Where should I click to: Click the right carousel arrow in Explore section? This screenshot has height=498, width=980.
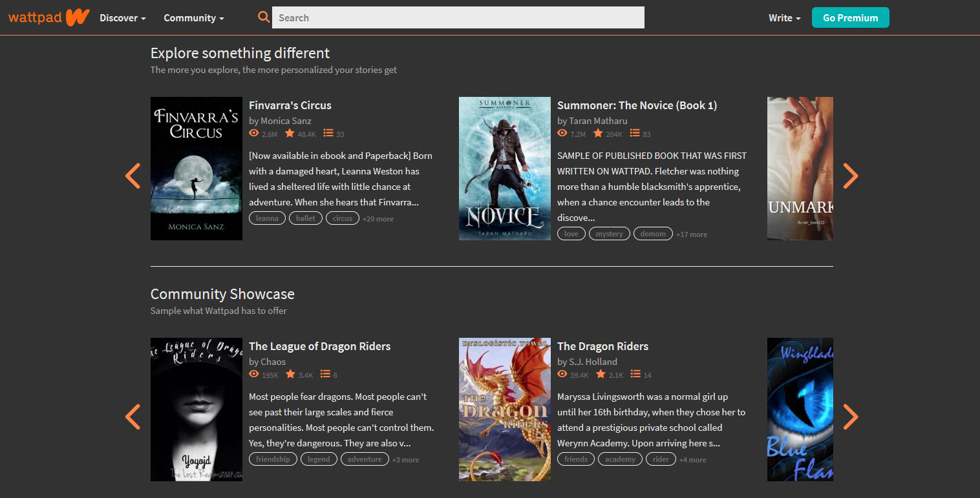pos(851,176)
